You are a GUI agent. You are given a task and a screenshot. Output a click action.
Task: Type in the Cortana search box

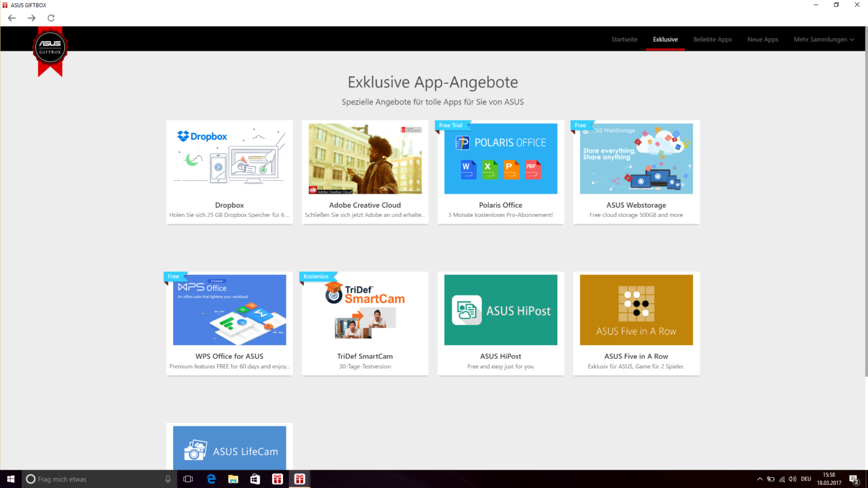pos(98,479)
